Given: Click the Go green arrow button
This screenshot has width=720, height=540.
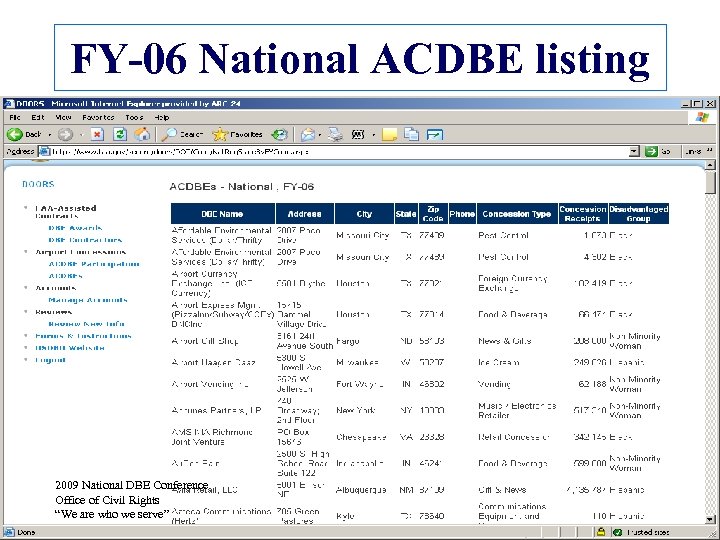Looking at the screenshot, I should pos(651,151).
